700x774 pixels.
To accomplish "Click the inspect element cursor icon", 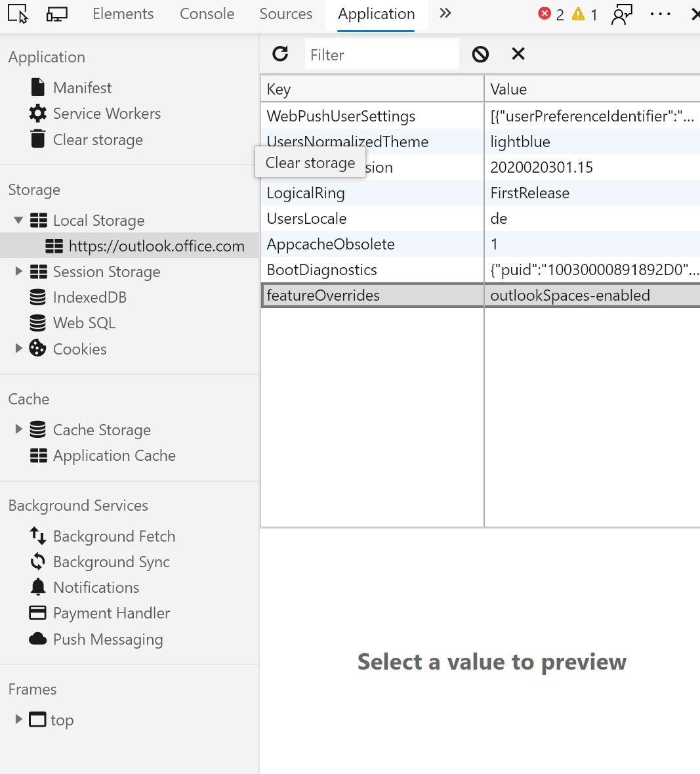I will (17, 14).
